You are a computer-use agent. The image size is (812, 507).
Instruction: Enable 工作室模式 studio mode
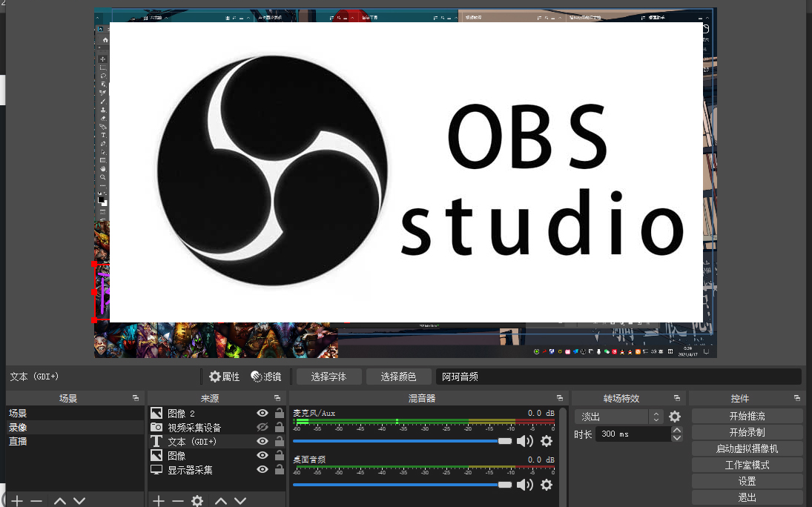[x=747, y=465]
